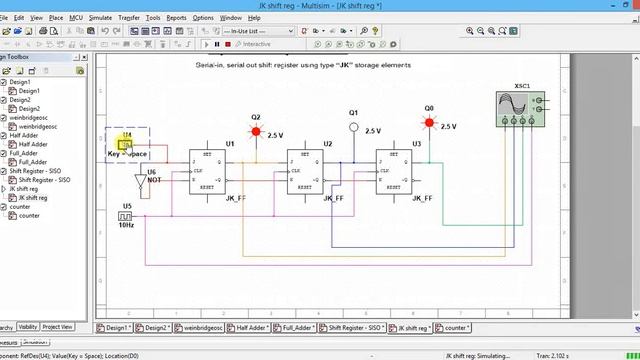The image size is (640, 360).
Task: Click the Find magnifier toolbar icon
Action: pyautogui.click(x=364, y=31)
